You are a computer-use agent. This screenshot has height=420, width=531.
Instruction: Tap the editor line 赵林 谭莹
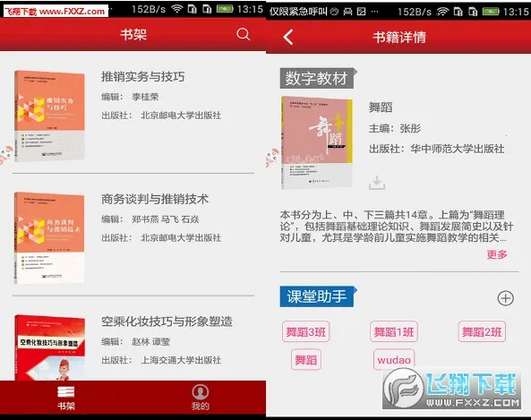click(x=135, y=341)
